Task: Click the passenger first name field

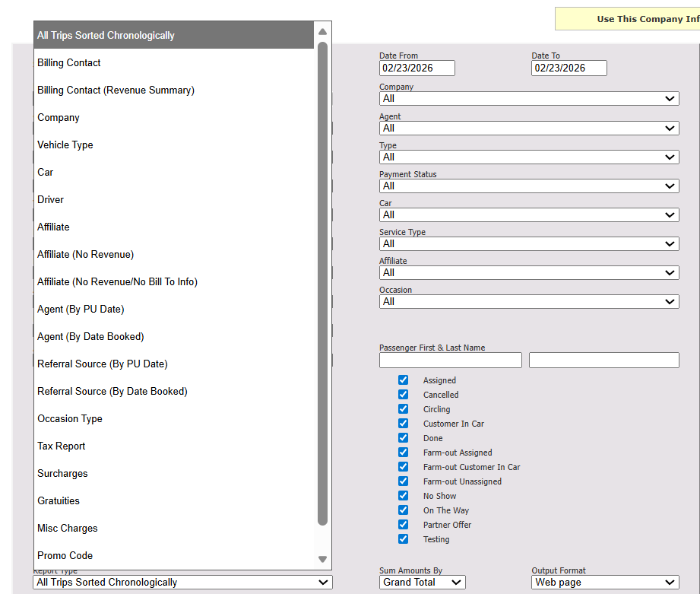Action: (x=450, y=361)
